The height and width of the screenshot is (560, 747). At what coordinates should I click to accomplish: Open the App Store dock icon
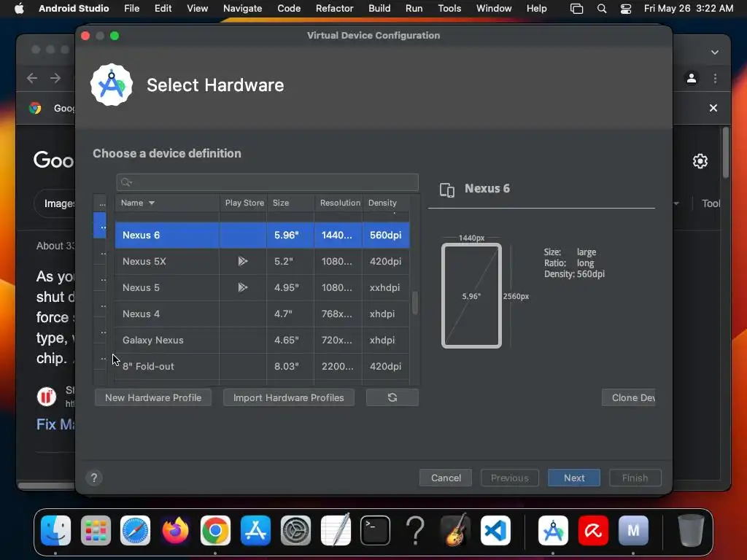pos(255,530)
